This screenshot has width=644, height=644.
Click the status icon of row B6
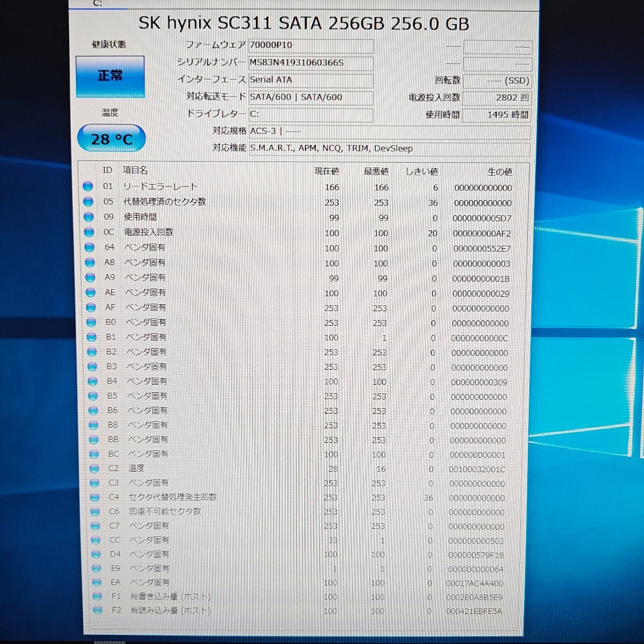[93, 411]
